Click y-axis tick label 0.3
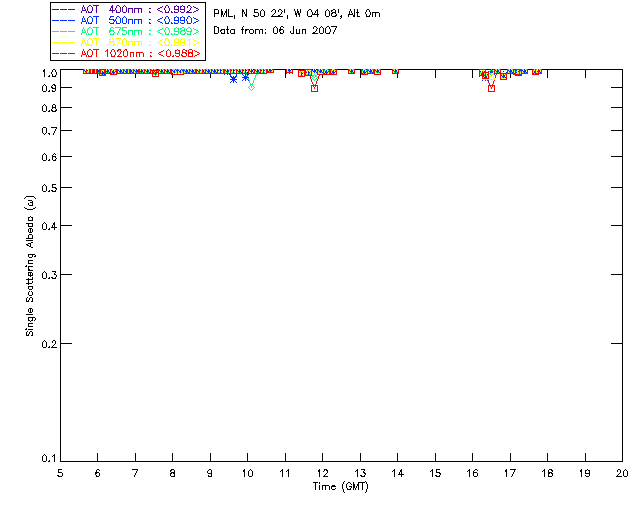640x512 pixels. [x=49, y=275]
